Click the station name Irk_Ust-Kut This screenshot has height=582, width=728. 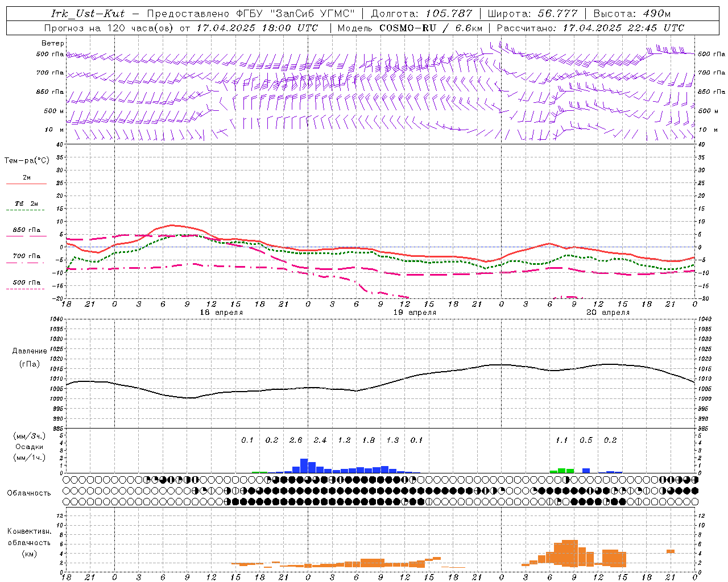[x=88, y=14]
